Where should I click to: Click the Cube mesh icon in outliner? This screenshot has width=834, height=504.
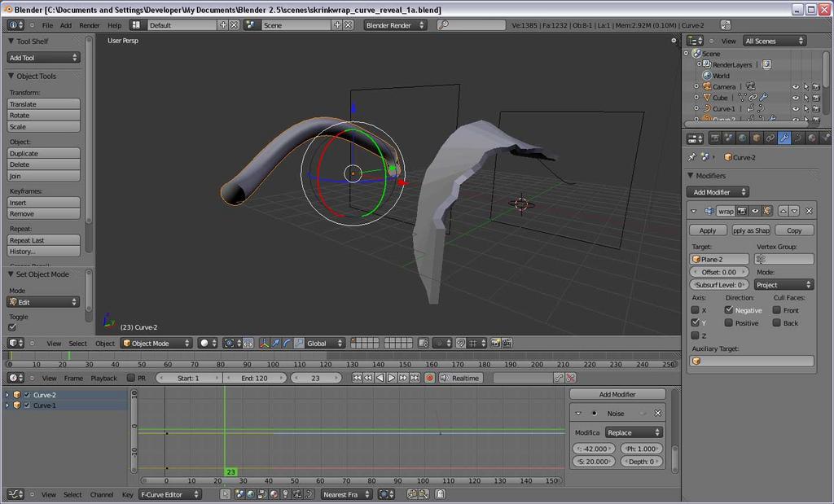[x=707, y=97]
